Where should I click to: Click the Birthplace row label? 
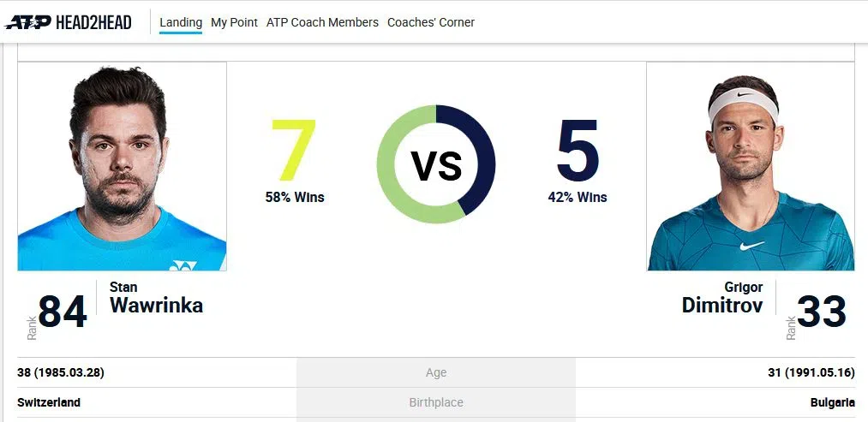(x=436, y=402)
